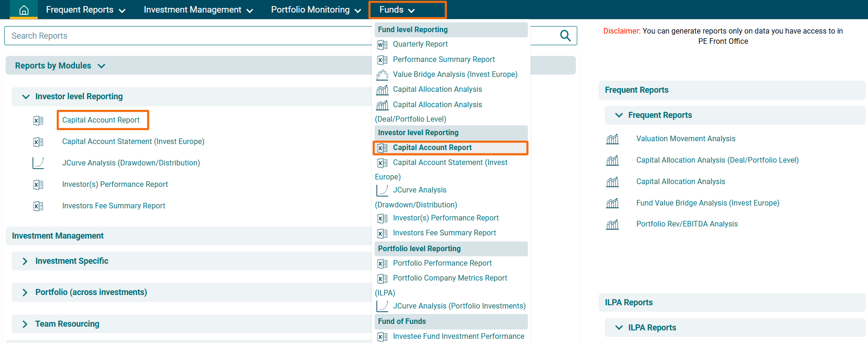Open Capital Account Statement (Invest Europe) link in left panel

click(133, 142)
